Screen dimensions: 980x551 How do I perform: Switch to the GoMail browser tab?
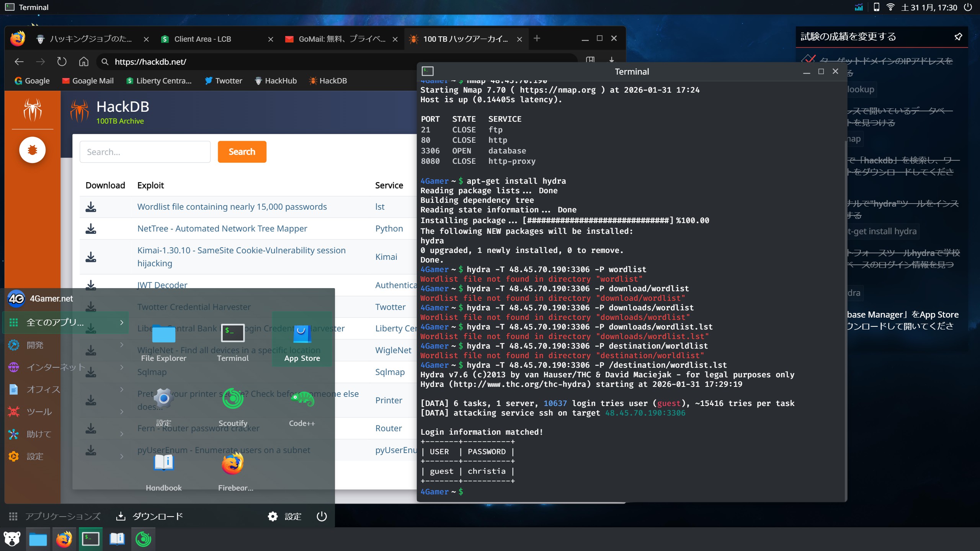[x=336, y=39]
